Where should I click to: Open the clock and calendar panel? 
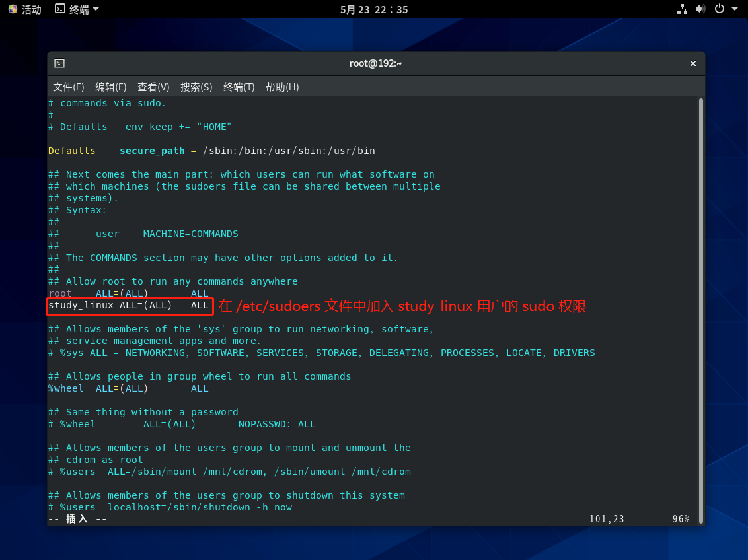pos(374,9)
